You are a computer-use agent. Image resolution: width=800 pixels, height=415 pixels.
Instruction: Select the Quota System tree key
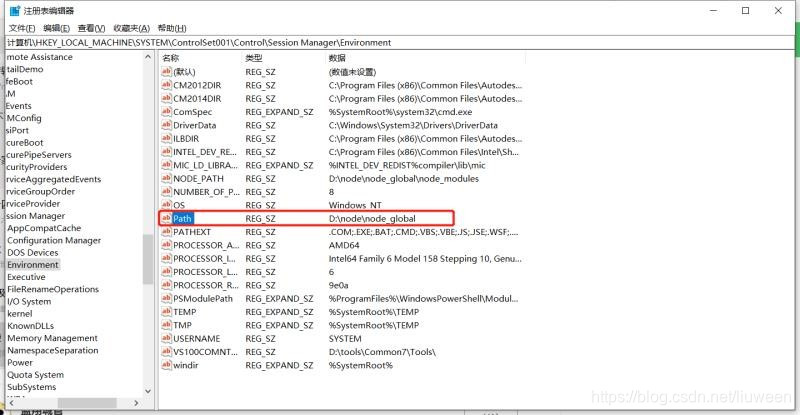pos(36,375)
